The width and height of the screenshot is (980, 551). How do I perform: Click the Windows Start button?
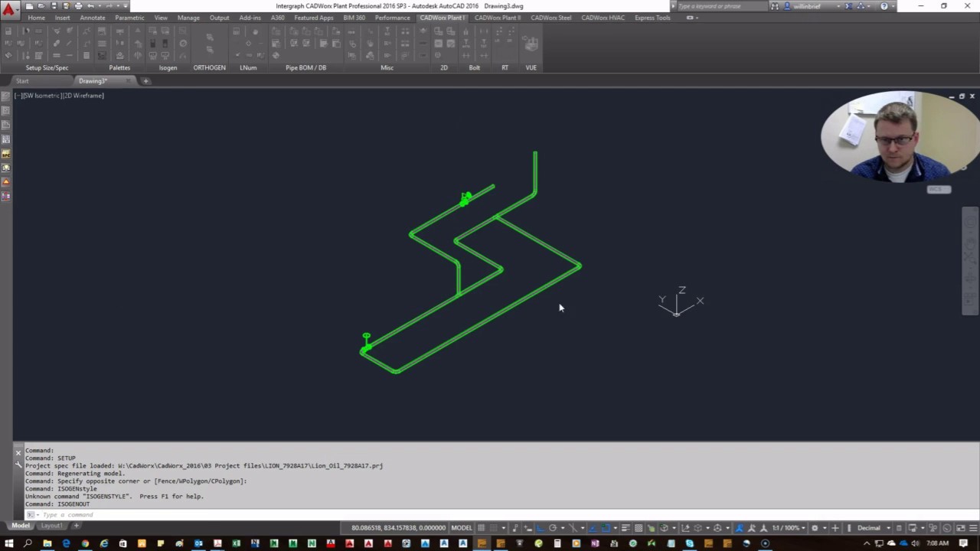[8, 543]
